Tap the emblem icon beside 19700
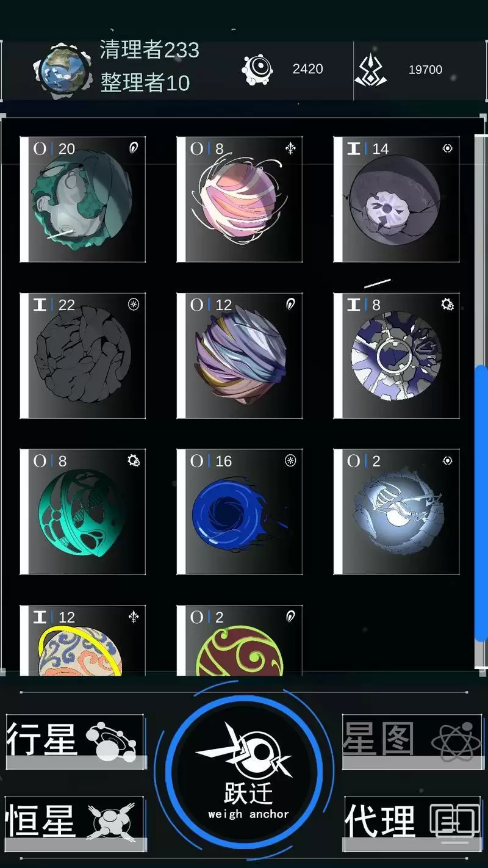Viewport: 488px width, 868px height. point(371,70)
